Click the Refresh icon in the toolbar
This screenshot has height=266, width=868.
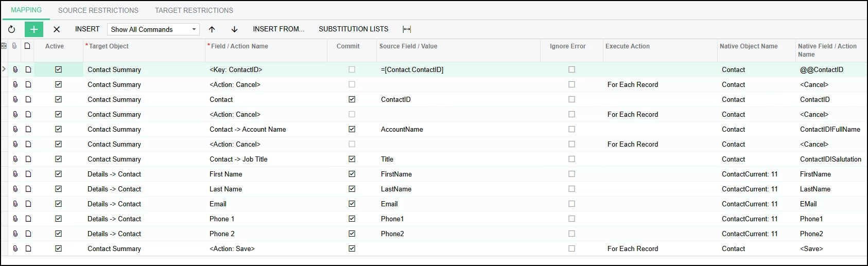click(12, 29)
